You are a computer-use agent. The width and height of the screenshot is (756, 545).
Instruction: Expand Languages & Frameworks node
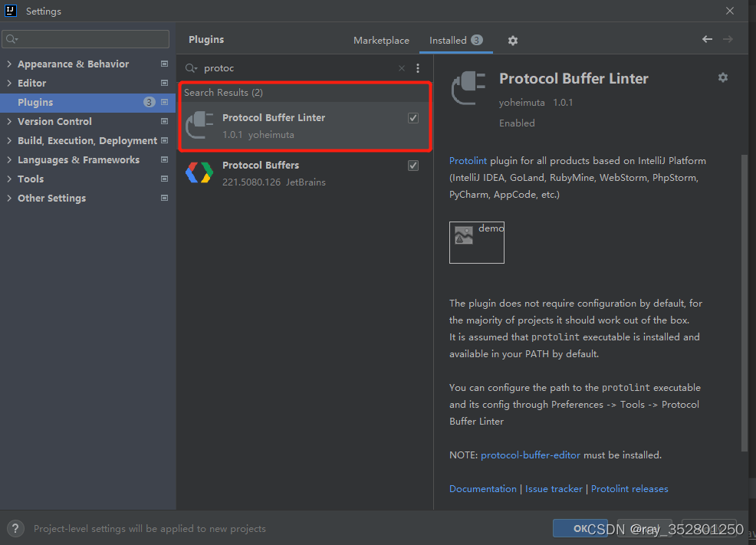(x=9, y=159)
